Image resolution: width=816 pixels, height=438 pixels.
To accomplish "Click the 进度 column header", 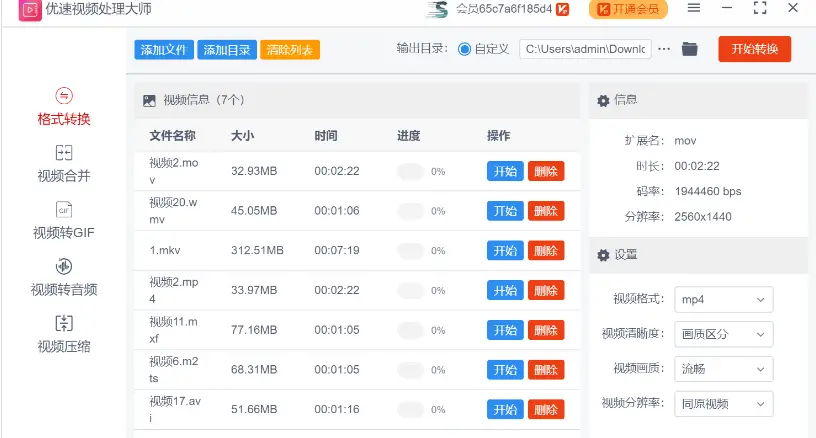I will [x=409, y=136].
